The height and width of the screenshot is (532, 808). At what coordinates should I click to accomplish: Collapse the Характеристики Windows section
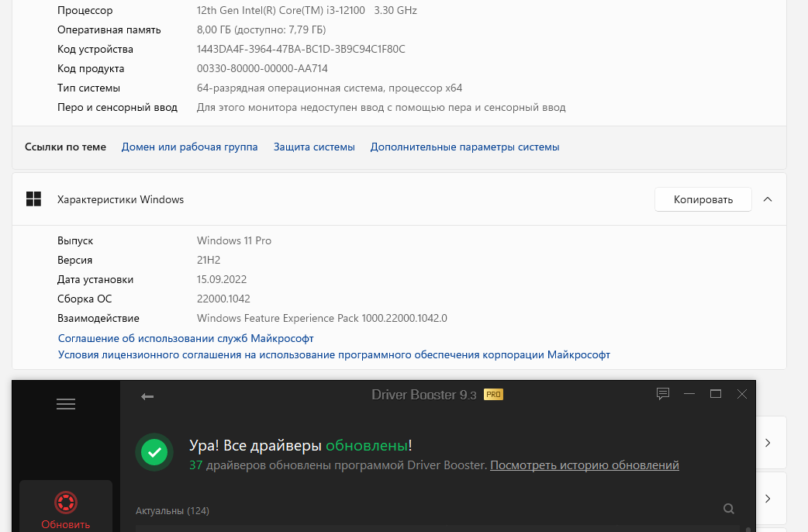(768, 199)
